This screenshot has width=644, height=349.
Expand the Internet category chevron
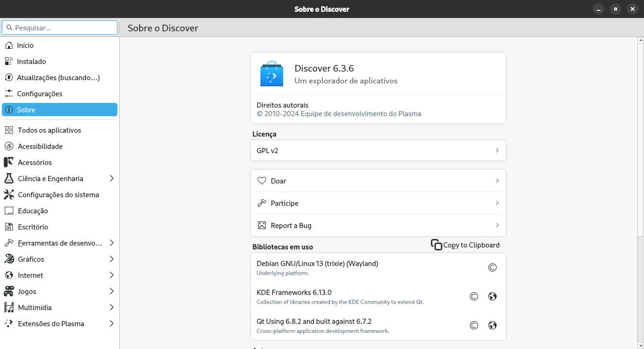coord(112,275)
